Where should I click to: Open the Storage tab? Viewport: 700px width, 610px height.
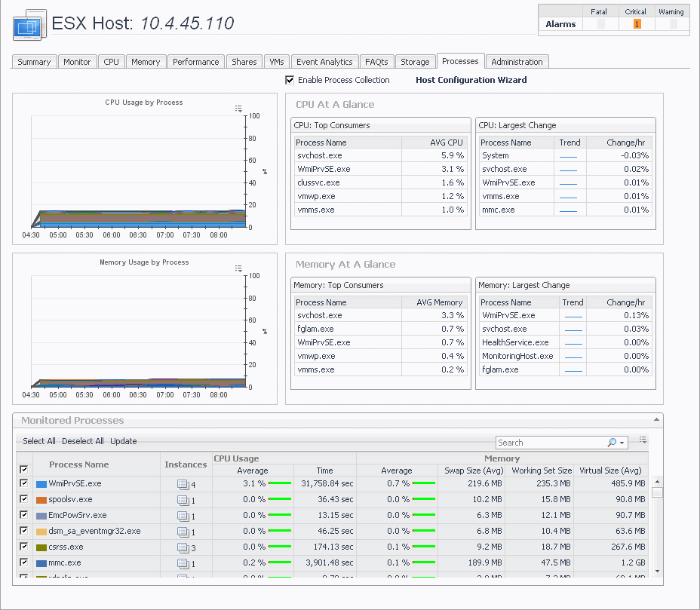(415, 62)
